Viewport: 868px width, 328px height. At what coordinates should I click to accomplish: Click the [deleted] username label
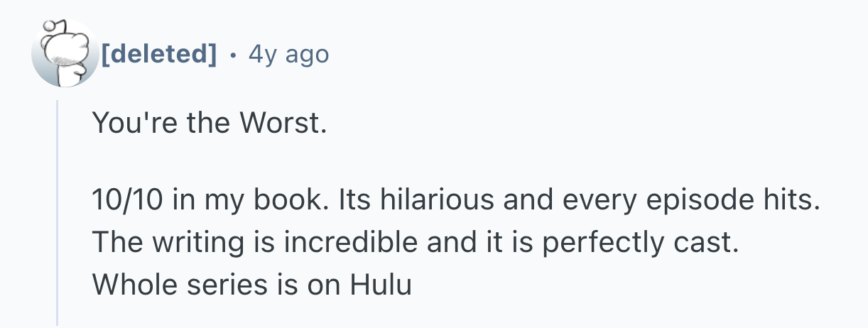(159, 54)
